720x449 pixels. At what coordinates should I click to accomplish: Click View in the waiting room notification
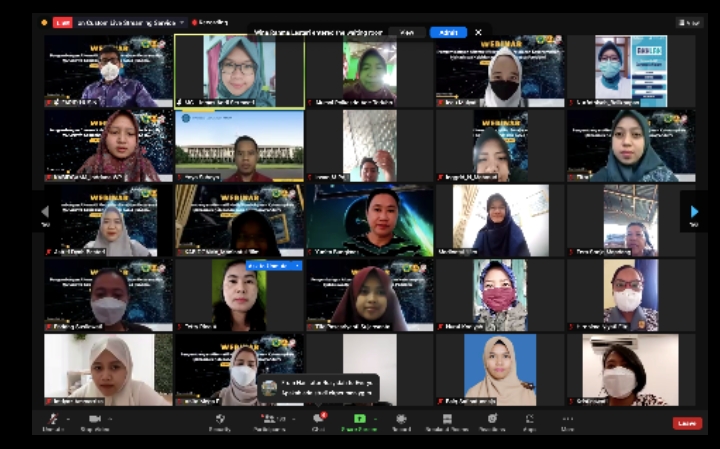coord(406,33)
